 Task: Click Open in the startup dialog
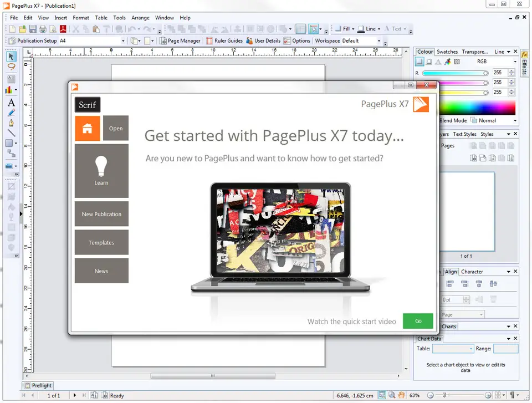click(x=116, y=129)
